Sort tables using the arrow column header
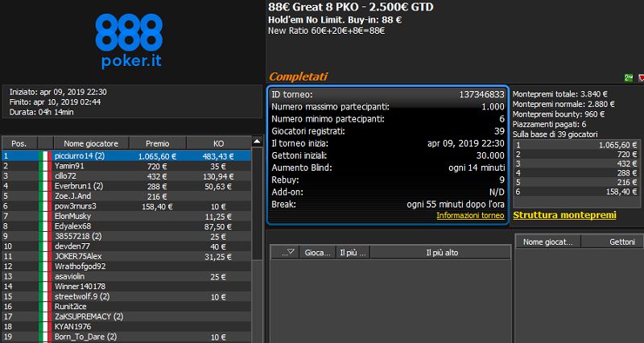The width and height of the screenshot is (644, 343). tap(285, 252)
